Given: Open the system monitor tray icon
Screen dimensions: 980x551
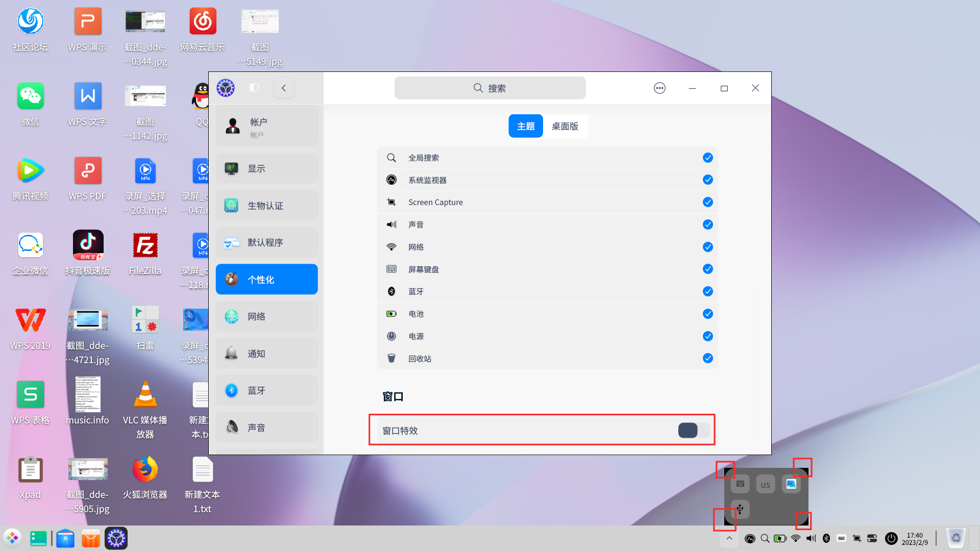Looking at the screenshot, I should coord(750,538).
